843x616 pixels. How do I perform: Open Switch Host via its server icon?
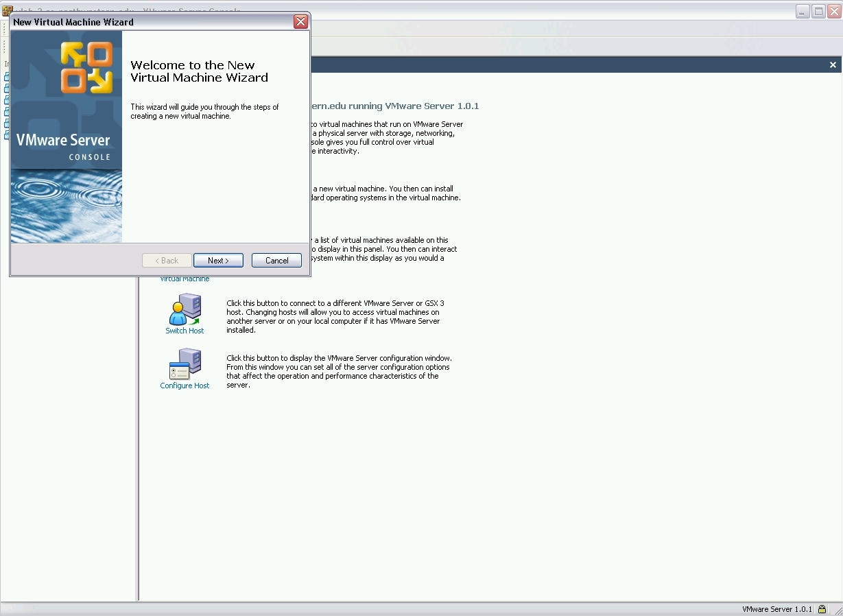coord(185,309)
